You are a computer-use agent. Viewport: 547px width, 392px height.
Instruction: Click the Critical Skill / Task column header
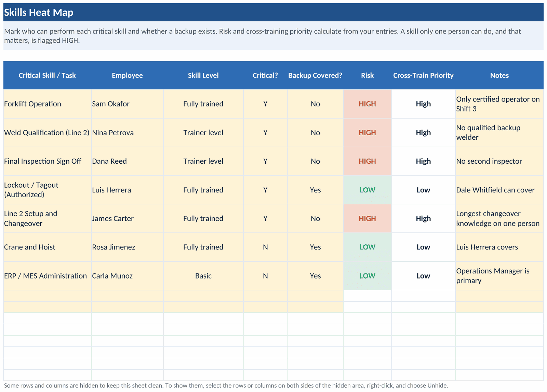(x=47, y=75)
